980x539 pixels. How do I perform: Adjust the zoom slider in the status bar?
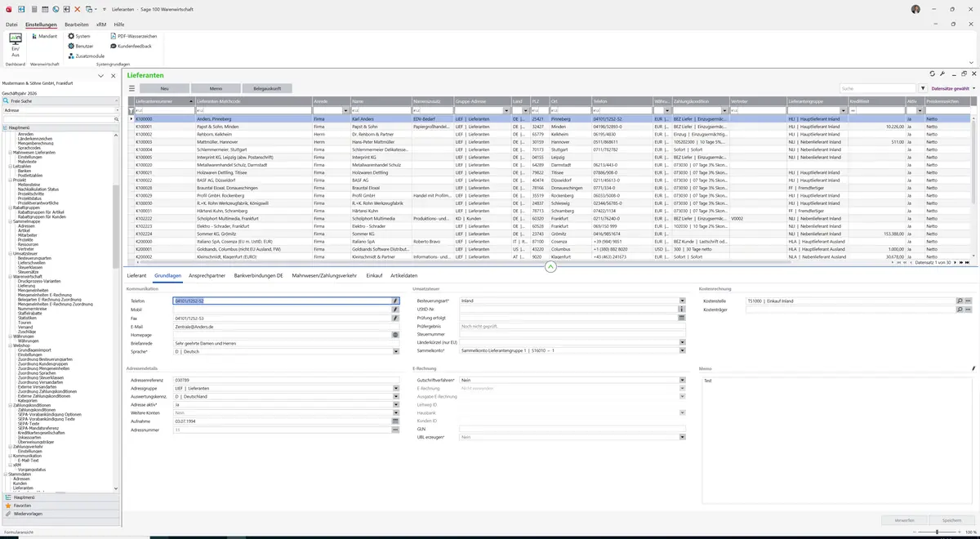click(936, 532)
